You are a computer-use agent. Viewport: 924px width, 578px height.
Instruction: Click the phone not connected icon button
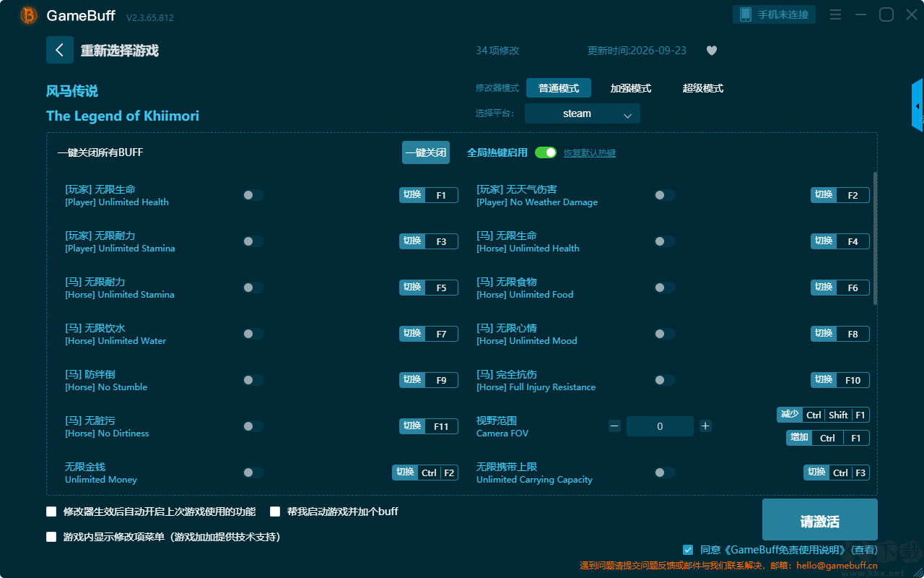pos(775,14)
